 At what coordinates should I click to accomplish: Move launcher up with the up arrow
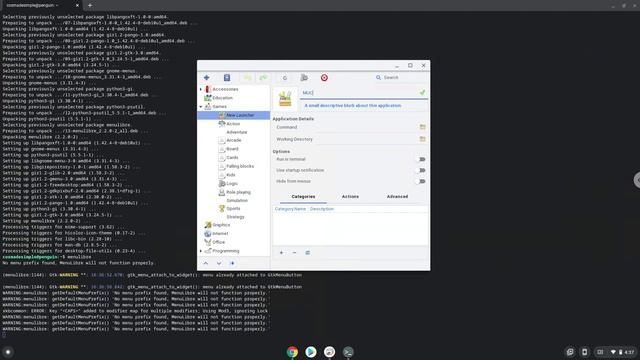[206, 264]
